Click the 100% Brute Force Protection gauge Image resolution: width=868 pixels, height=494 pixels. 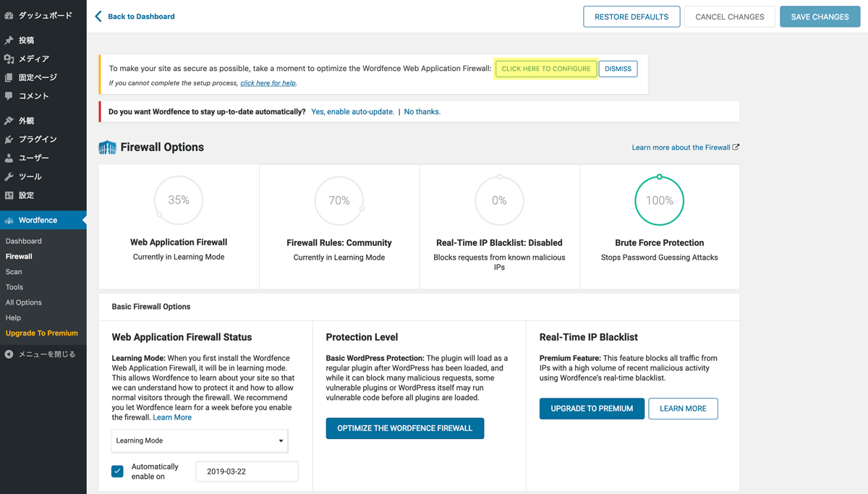point(660,200)
